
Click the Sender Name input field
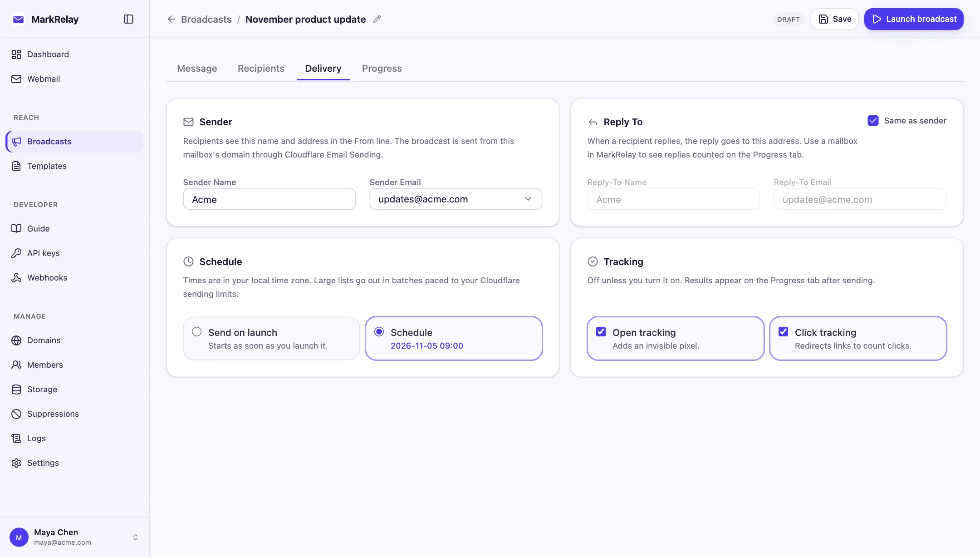point(269,199)
